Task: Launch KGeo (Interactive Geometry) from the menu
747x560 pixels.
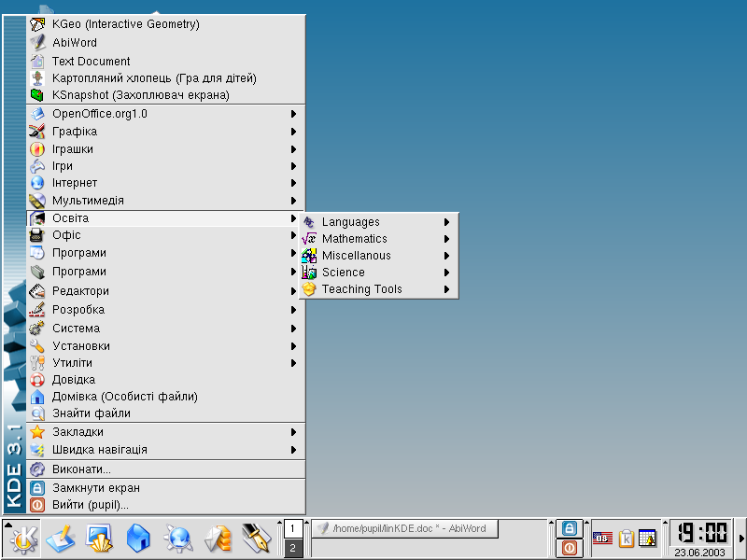Action: pyautogui.click(x=166, y=24)
